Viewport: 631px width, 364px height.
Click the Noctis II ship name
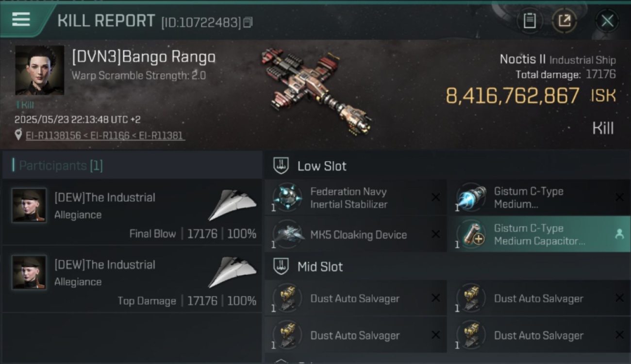(x=522, y=60)
